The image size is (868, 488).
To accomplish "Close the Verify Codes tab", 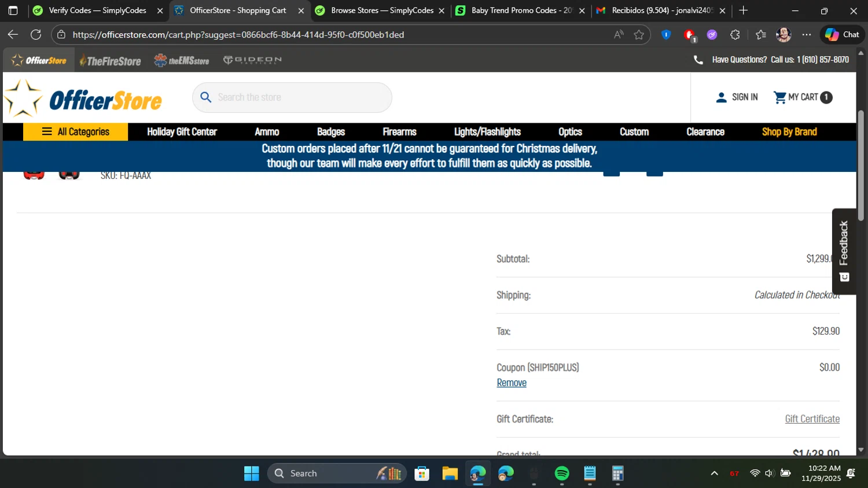I will 160,10.
